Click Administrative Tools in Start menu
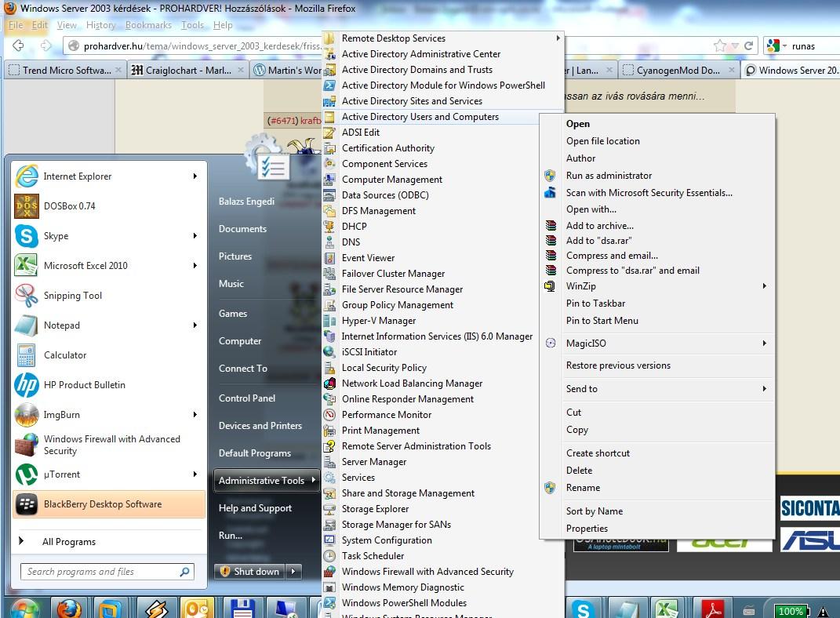The width and height of the screenshot is (840, 618). coord(266,481)
